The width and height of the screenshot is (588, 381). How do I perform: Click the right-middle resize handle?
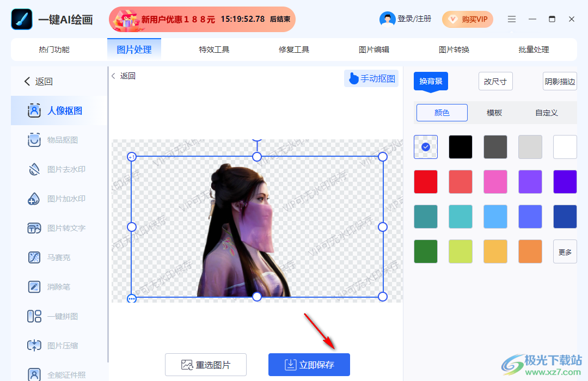(383, 227)
